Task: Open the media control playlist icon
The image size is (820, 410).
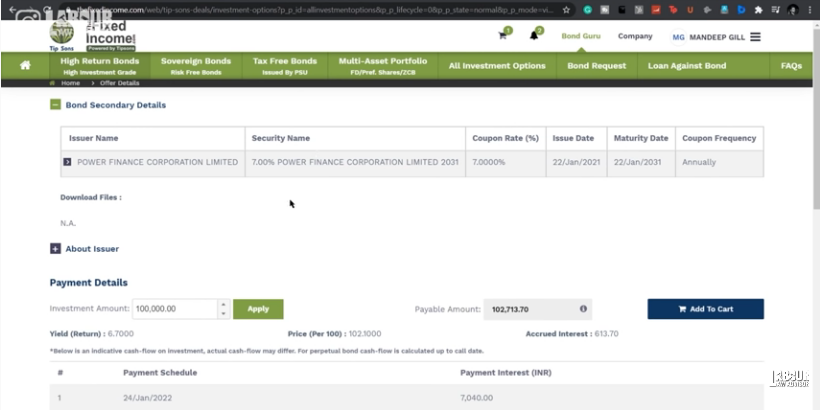Action: pyautogui.click(x=776, y=9)
